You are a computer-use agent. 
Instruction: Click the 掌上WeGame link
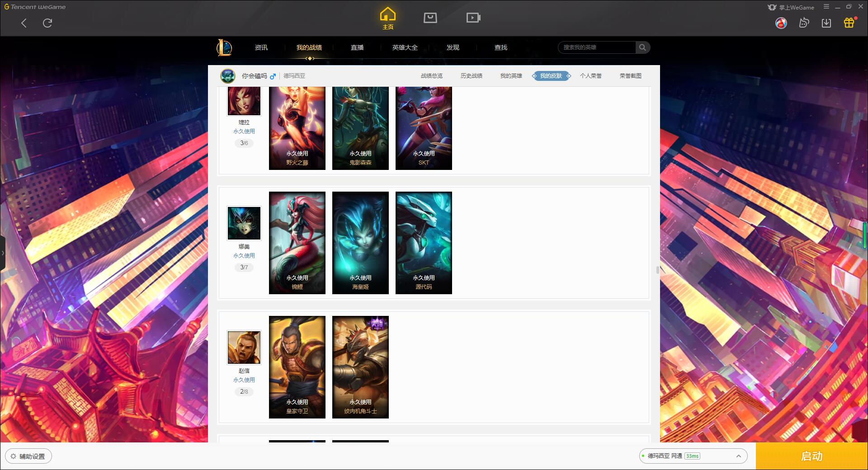pyautogui.click(x=791, y=7)
